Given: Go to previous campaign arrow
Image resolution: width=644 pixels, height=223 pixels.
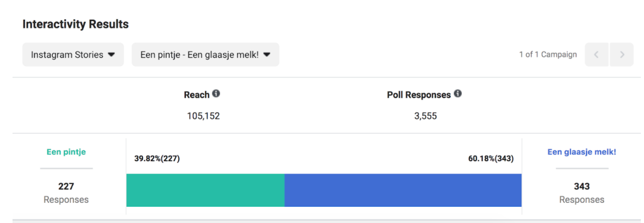Looking at the screenshot, I should point(597,54).
